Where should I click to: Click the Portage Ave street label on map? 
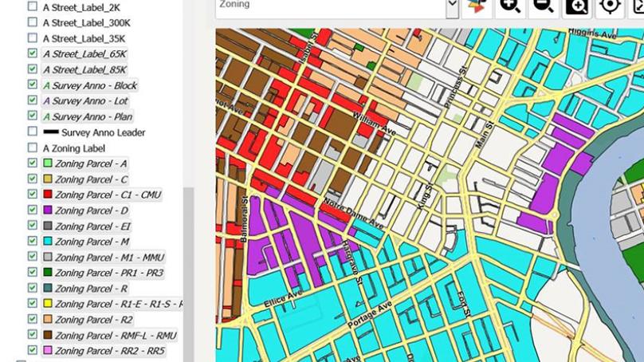click(x=370, y=315)
